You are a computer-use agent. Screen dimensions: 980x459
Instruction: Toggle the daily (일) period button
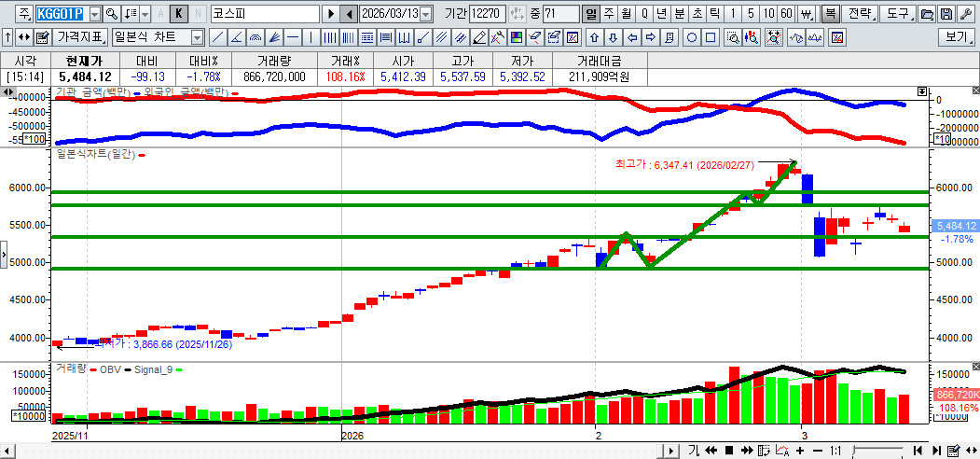click(x=591, y=14)
